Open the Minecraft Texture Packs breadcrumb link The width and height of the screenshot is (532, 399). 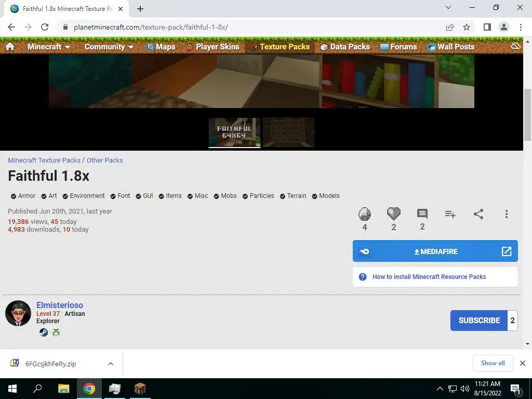pos(44,160)
